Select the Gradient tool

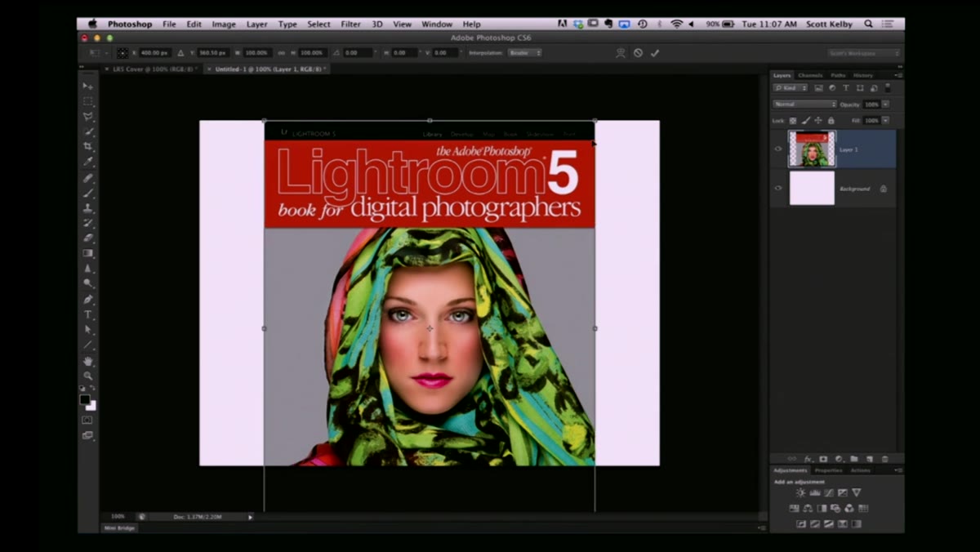[x=87, y=253]
